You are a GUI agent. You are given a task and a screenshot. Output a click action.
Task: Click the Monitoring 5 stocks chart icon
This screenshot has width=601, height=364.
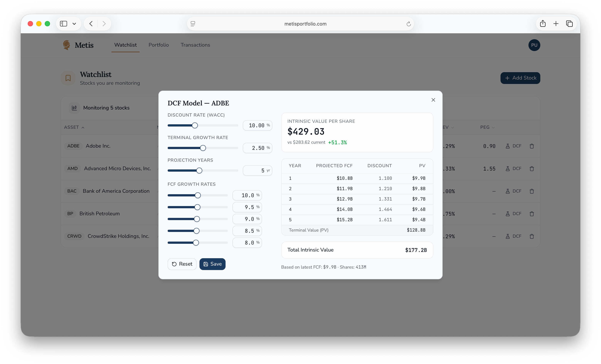[74, 107]
